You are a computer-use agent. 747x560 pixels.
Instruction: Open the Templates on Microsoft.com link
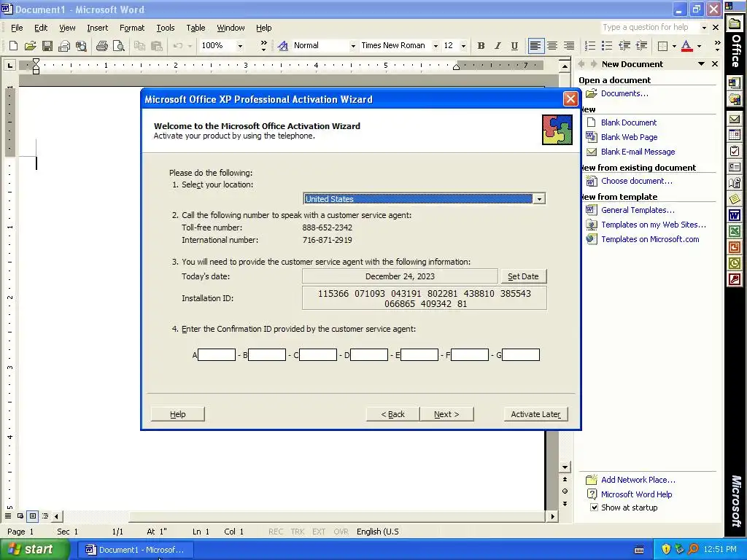(x=650, y=239)
